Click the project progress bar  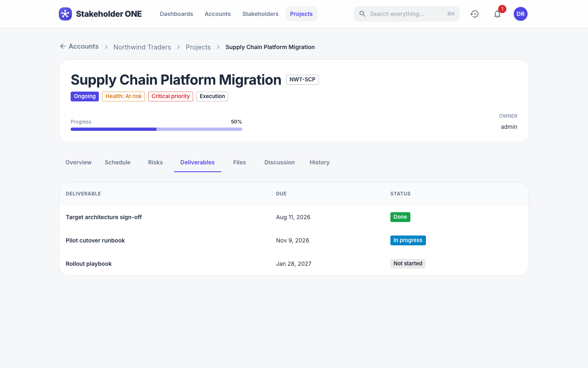point(156,129)
